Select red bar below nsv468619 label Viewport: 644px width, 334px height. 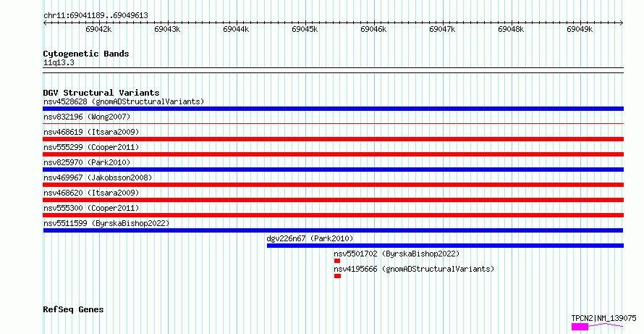click(333, 139)
